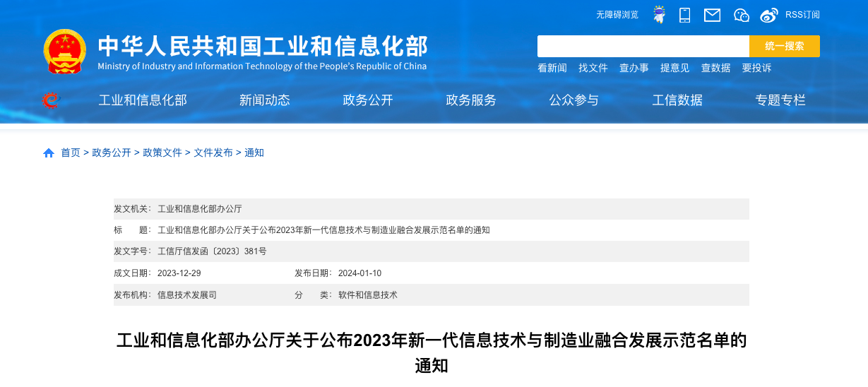Click the national emblem logo
This screenshot has height=387, width=868.
(65, 52)
